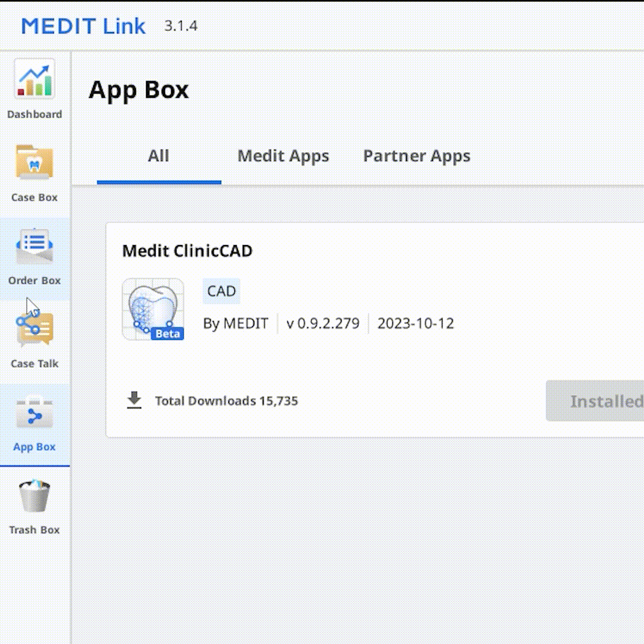Image resolution: width=644 pixels, height=644 pixels.
Task: Click the version number 3.1.4
Action: 181,26
